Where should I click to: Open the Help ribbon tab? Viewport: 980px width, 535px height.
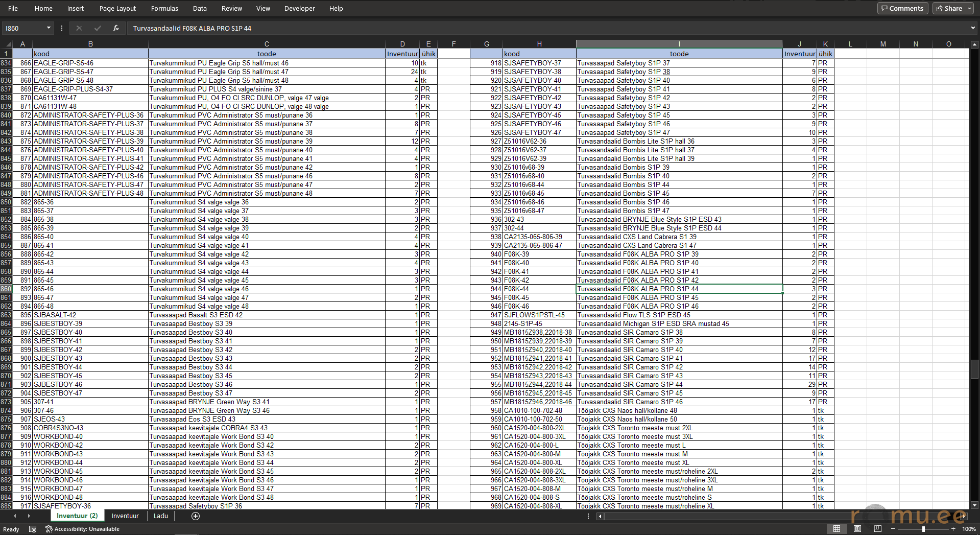click(336, 8)
